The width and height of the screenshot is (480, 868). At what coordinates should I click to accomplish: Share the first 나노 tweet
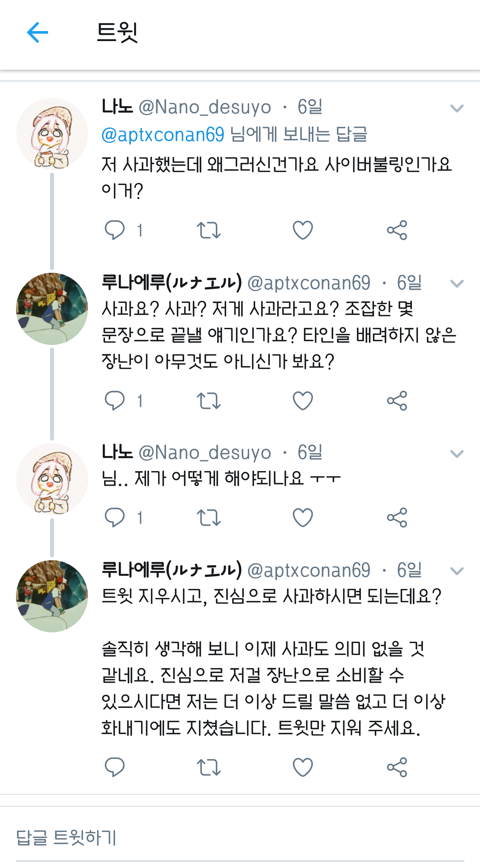397,230
